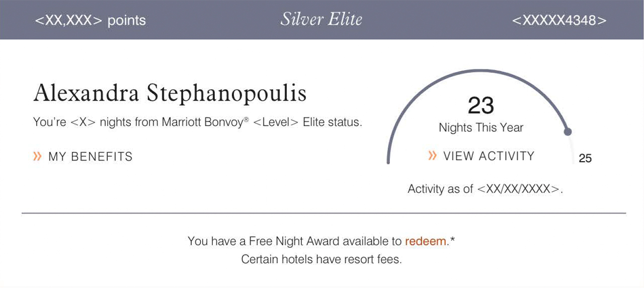The height and width of the screenshot is (288, 644).
Task: Click the resort fees notice text
Action: pyautogui.click(x=321, y=259)
